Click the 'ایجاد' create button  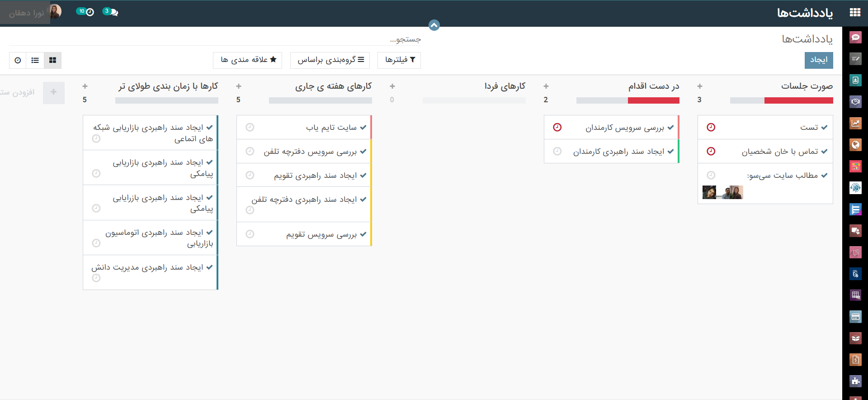pos(818,60)
